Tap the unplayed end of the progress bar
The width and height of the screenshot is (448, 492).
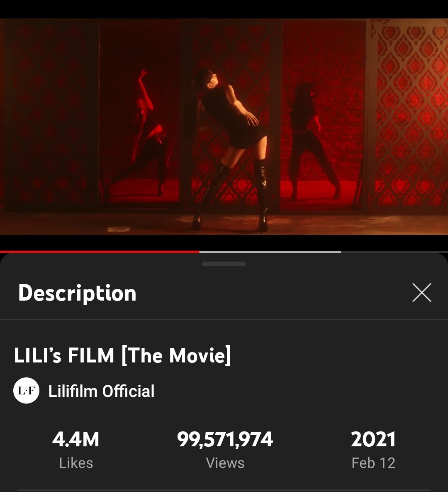click(394, 252)
